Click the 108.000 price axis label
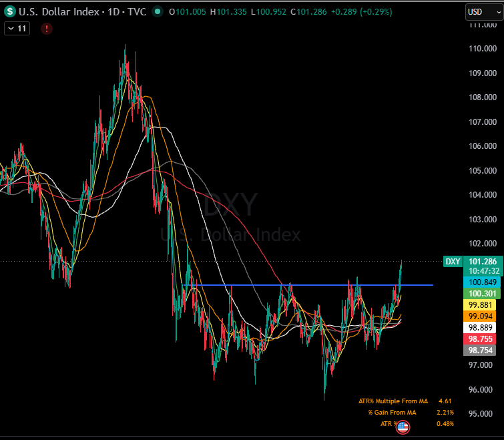 click(483, 97)
